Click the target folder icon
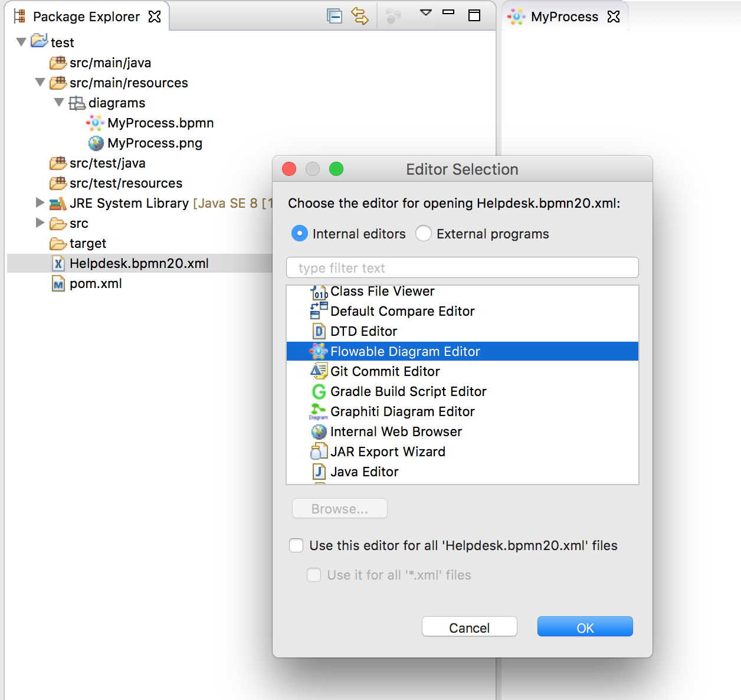The height and width of the screenshot is (700, 741). (58, 243)
